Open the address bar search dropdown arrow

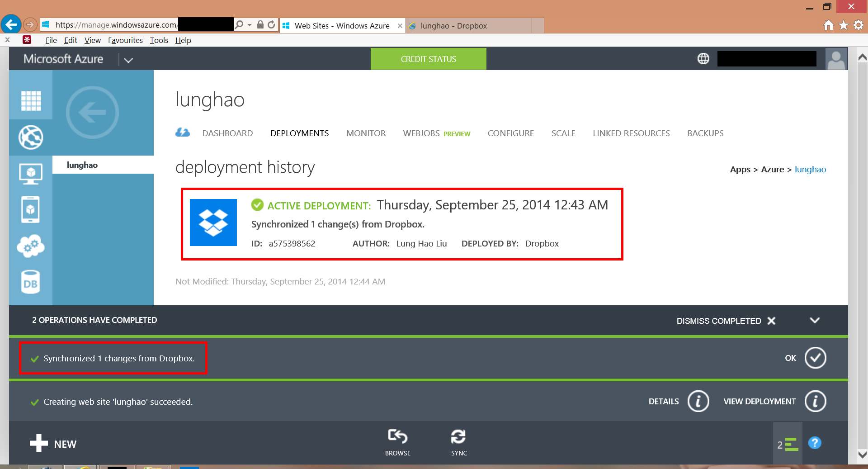coord(249,24)
